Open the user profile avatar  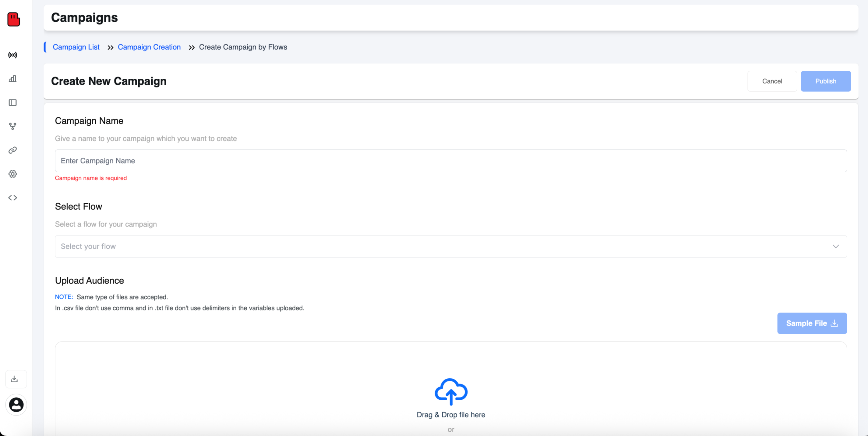tap(16, 405)
